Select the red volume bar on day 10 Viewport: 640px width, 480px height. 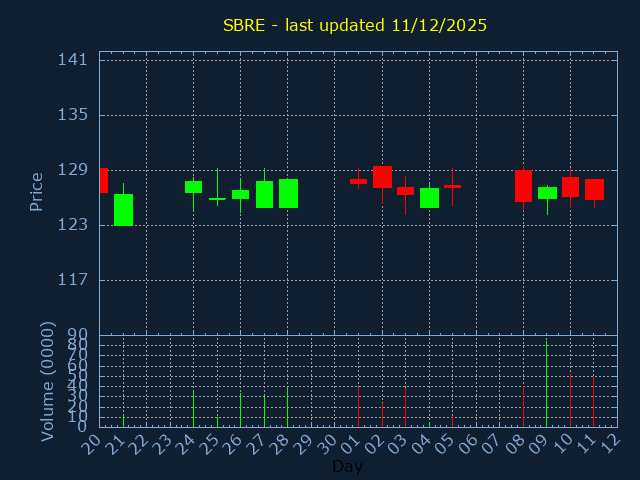570,400
